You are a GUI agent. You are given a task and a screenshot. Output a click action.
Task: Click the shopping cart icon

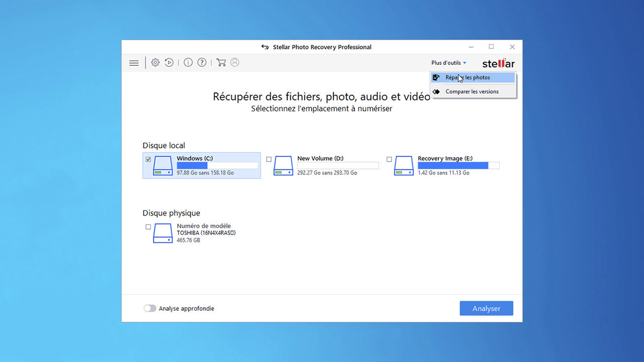[x=221, y=62]
